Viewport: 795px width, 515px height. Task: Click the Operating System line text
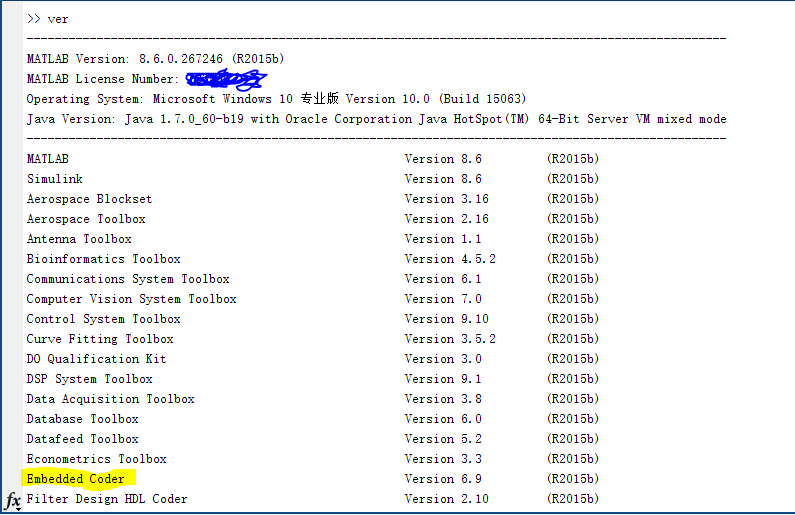pos(276,99)
